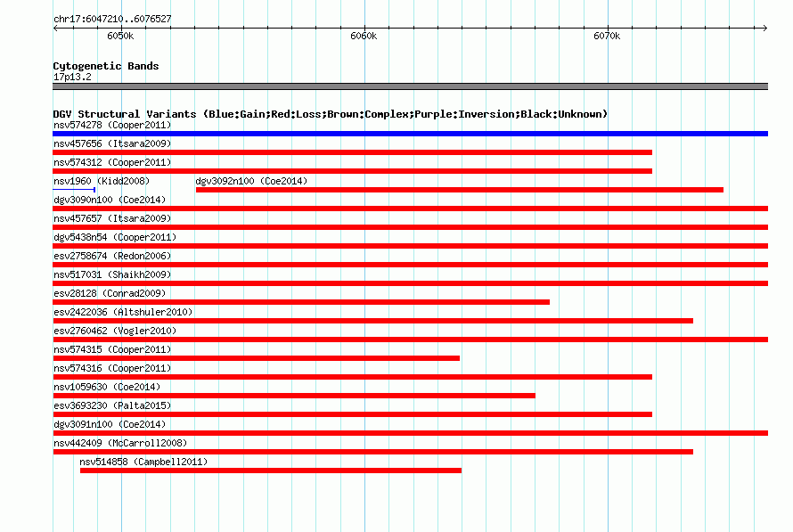This screenshot has width=793, height=532.
Task: Open the esv2758674 (Redon2006) label
Action: [x=112, y=256]
